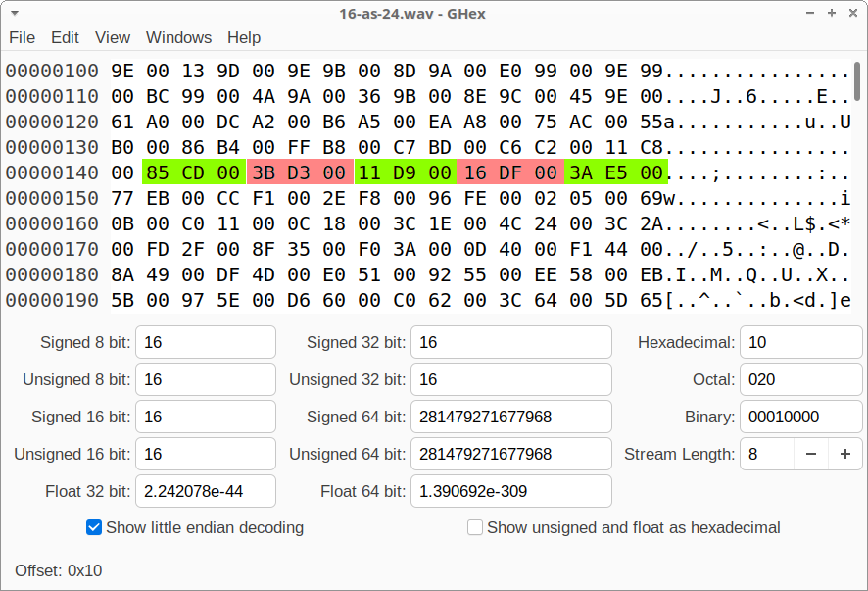Image resolution: width=868 pixels, height=591 pixels.
Task: Select the Float 32 bit value field
Action: click(205, 491)
